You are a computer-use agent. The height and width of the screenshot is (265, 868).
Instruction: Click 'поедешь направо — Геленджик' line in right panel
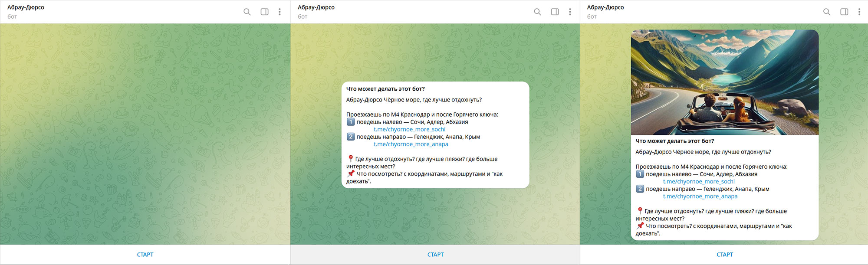pos(707,189)
